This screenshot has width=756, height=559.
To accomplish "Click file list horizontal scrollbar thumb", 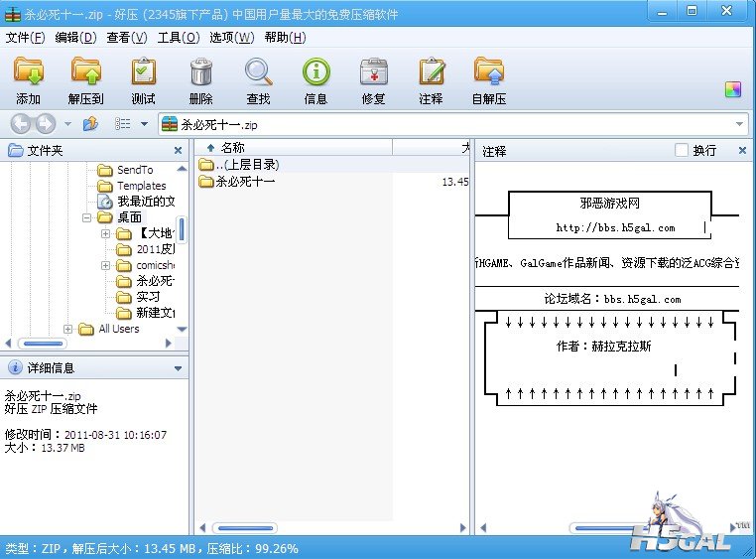I will (x=245, y=528).
